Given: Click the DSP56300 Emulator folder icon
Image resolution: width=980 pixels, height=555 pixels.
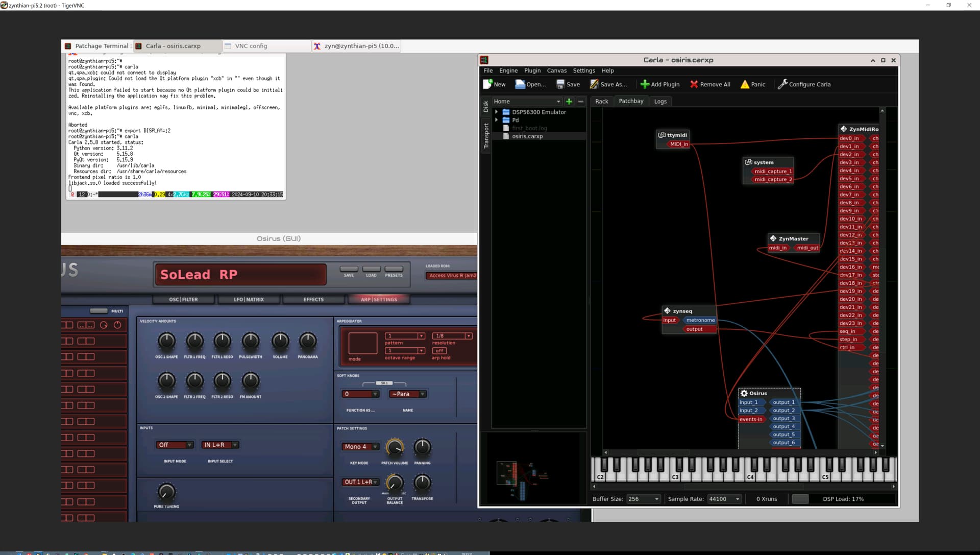Looking at the screenshot, I should pos(506,112).
